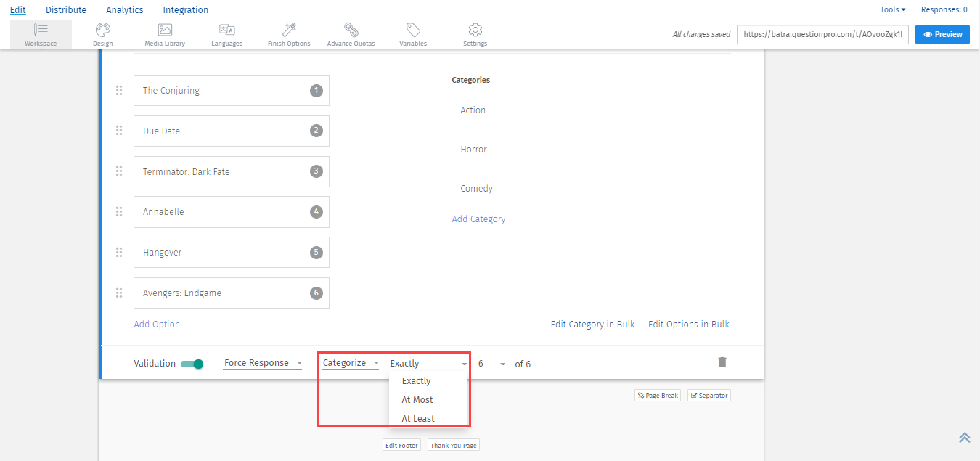Open the Settings gear
980x461 pixels.
pos(475,34)
